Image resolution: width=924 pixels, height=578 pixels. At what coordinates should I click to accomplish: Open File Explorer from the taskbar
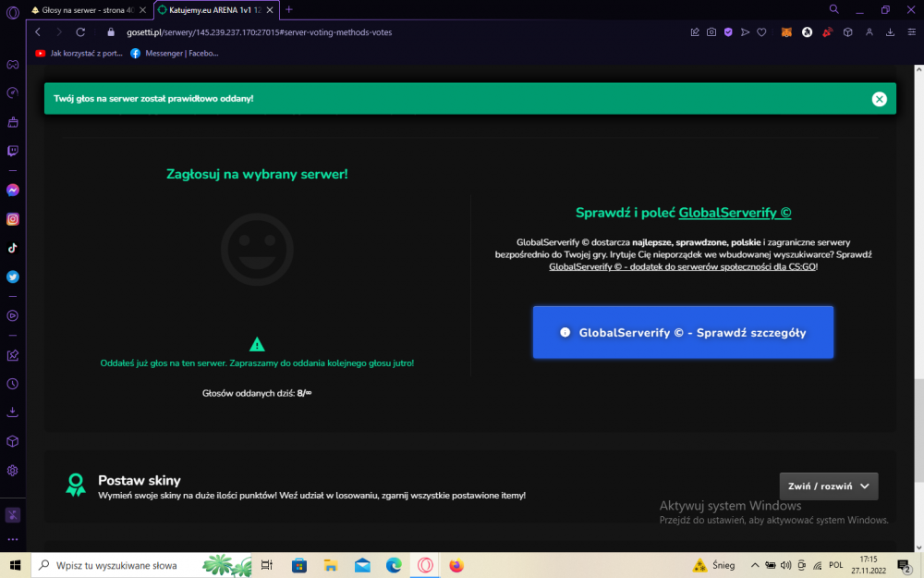(x=331, y=565)
